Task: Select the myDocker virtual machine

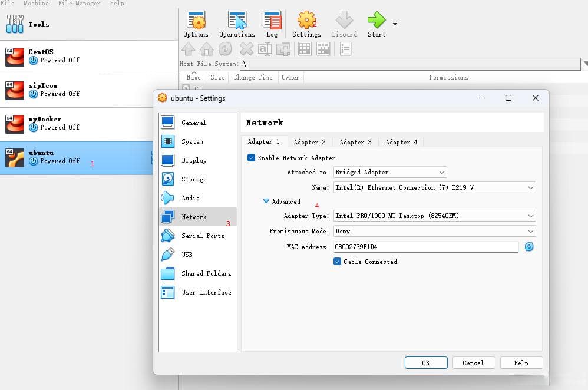Action: click(89, 124)
